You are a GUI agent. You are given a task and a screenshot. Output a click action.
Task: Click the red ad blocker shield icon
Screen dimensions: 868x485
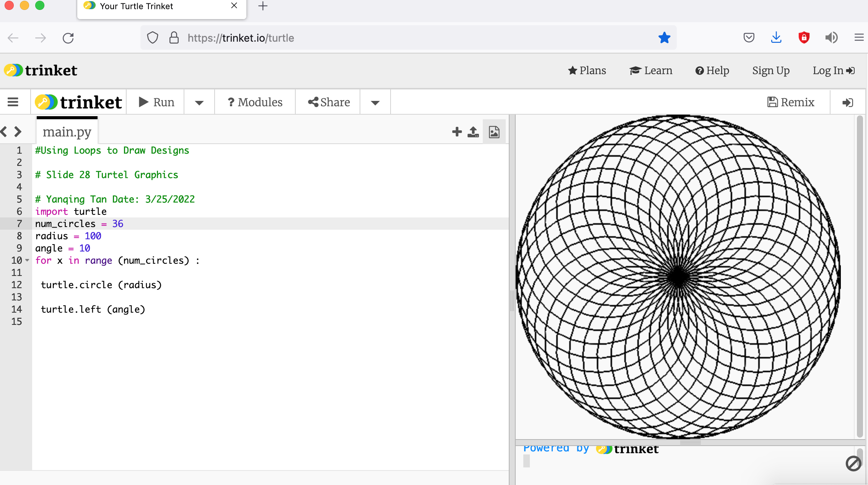(x=804, y=38)
